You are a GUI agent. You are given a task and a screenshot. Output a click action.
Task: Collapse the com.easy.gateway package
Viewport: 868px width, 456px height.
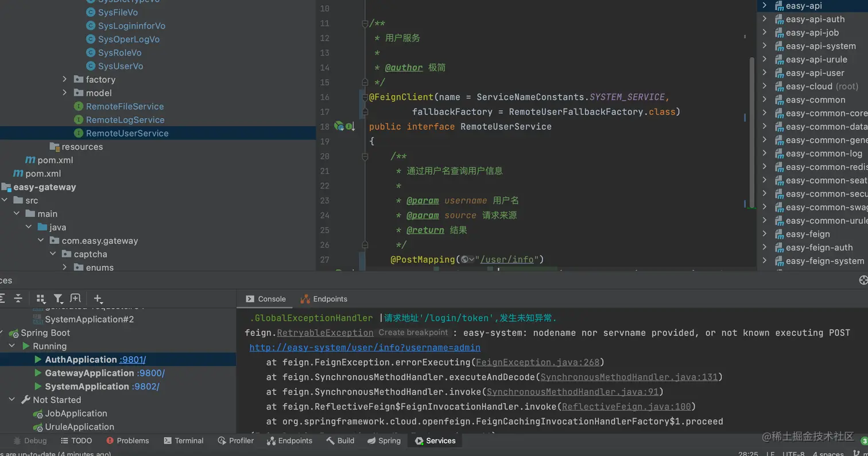coord(41,240)
